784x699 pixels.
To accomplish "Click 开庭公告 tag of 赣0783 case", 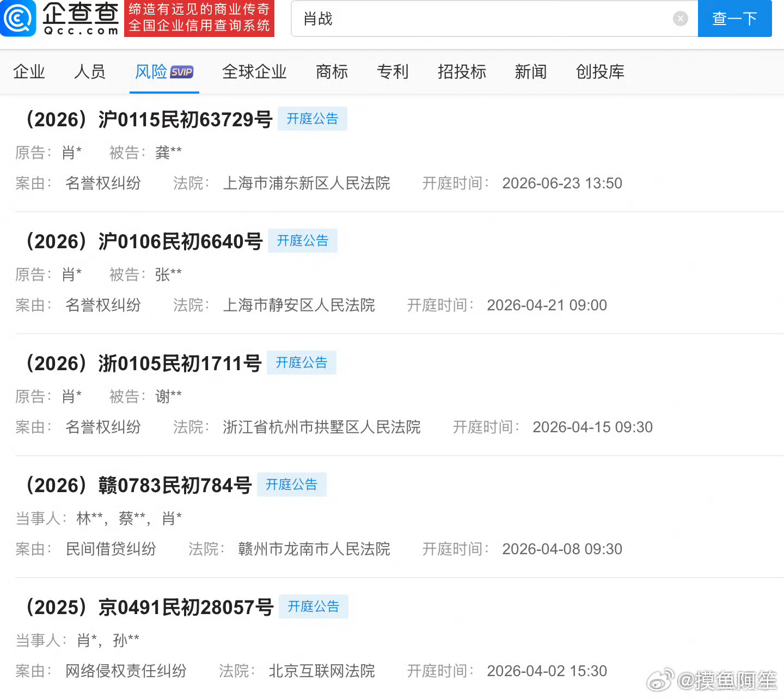I will (x=292, y=485).
